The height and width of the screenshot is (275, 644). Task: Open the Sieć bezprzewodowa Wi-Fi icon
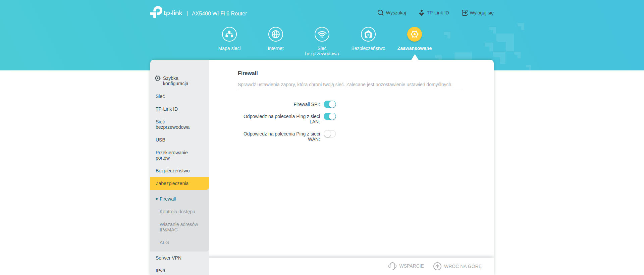click(x=322, y=34)
